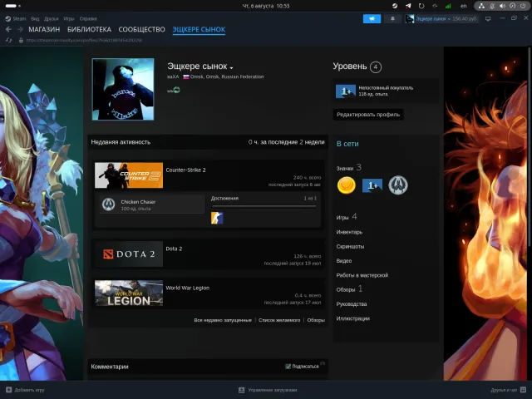Open the Руководства link
This screenshot has width=532, height=399.
(351, 304)
